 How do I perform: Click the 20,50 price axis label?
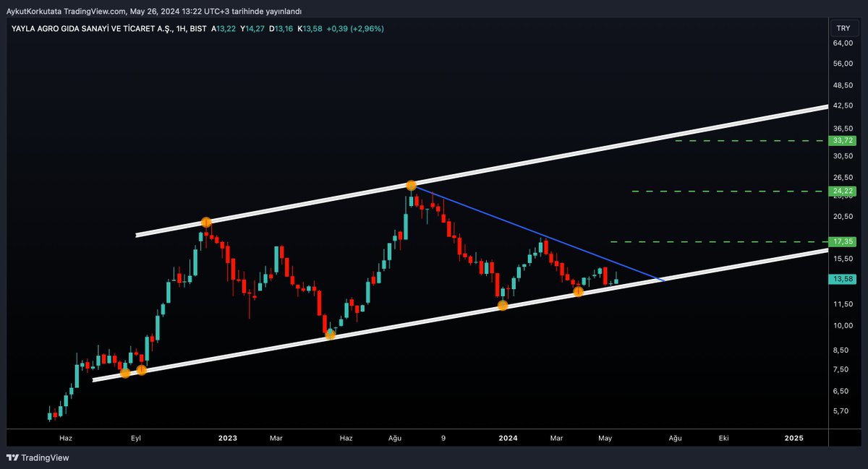click(x=843, y=217)
